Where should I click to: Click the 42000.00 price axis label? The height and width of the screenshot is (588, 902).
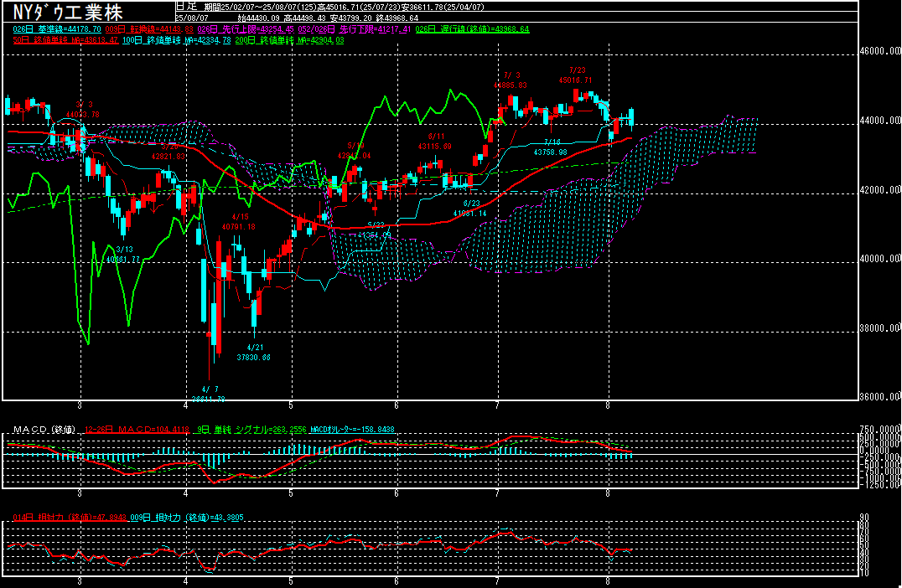pos(880,190)
